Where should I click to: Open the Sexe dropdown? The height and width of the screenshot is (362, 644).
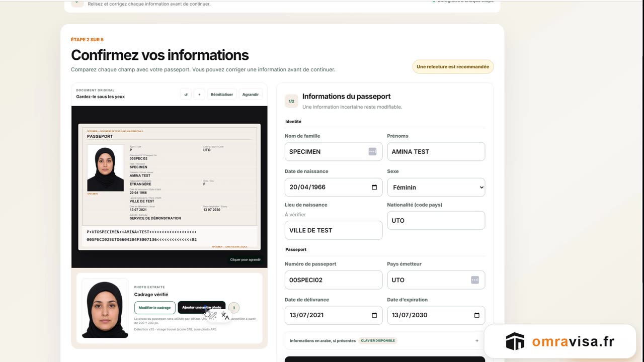pos(436,187)
